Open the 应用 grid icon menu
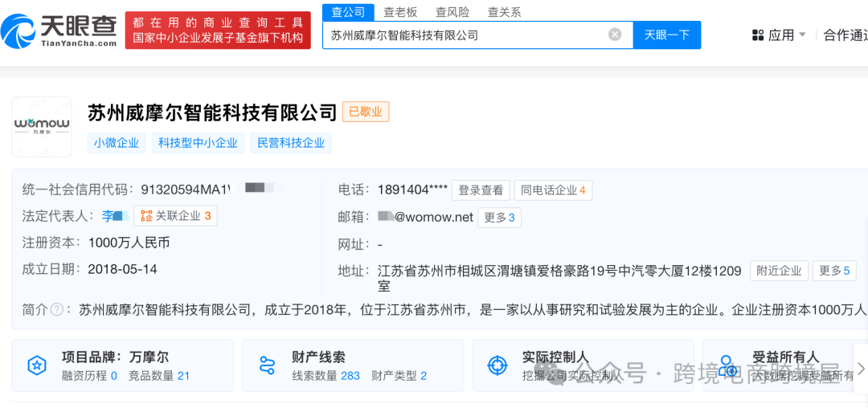Image resolution: width=868 pixels, height=408 pixels. [758, 35]
